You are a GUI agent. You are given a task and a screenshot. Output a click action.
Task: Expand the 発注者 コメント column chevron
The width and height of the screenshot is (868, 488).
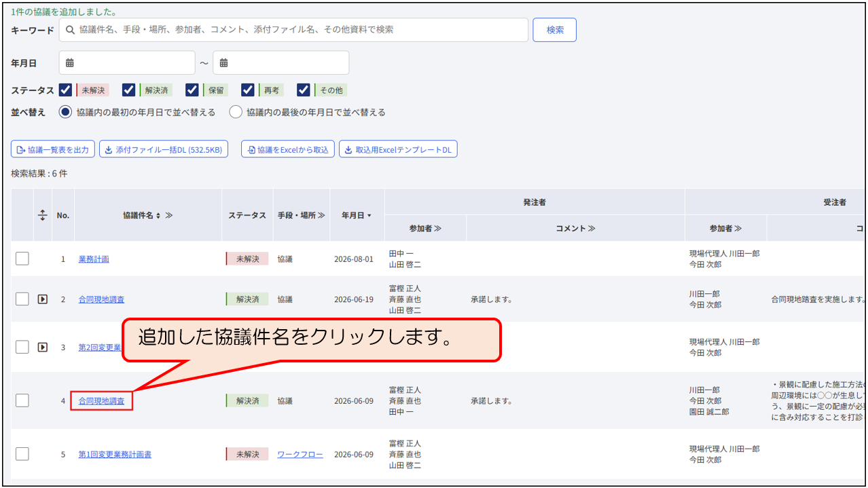[591, 229]
